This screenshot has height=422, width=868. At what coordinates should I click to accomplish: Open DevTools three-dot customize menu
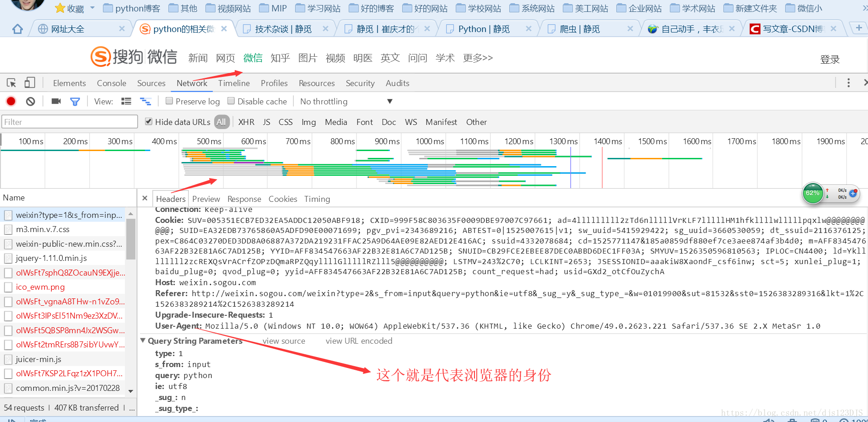pyautogui.click(x=848, y=83)
